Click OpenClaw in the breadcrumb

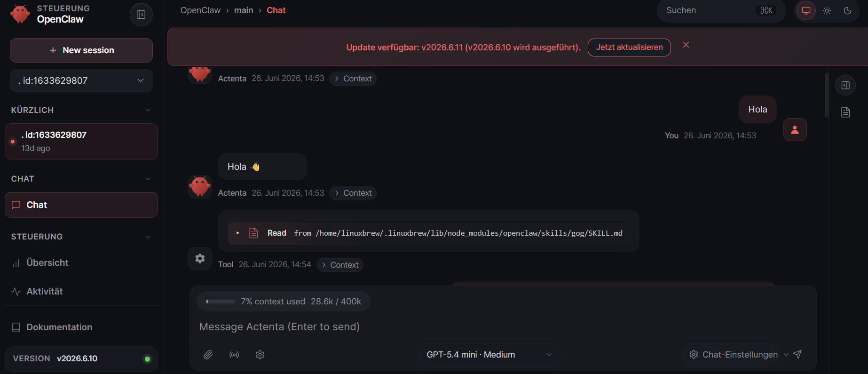pyautogui.click(x=200, y=10)
